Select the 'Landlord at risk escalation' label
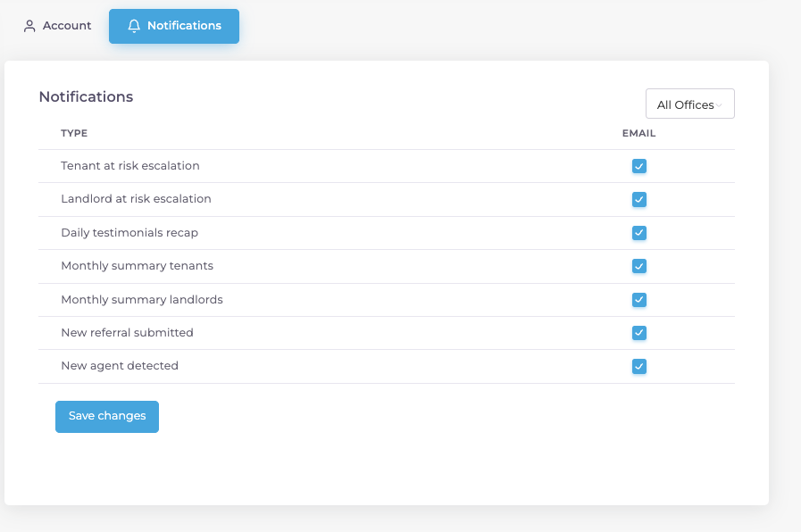Screen dimensions: 801x532 click(136, 199)
